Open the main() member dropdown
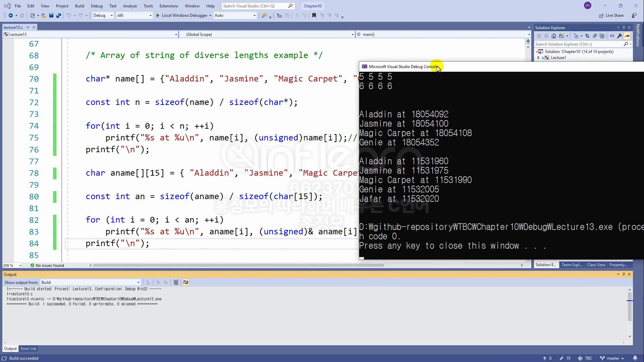This screenshot has width=644, height=362. (443, 34)
